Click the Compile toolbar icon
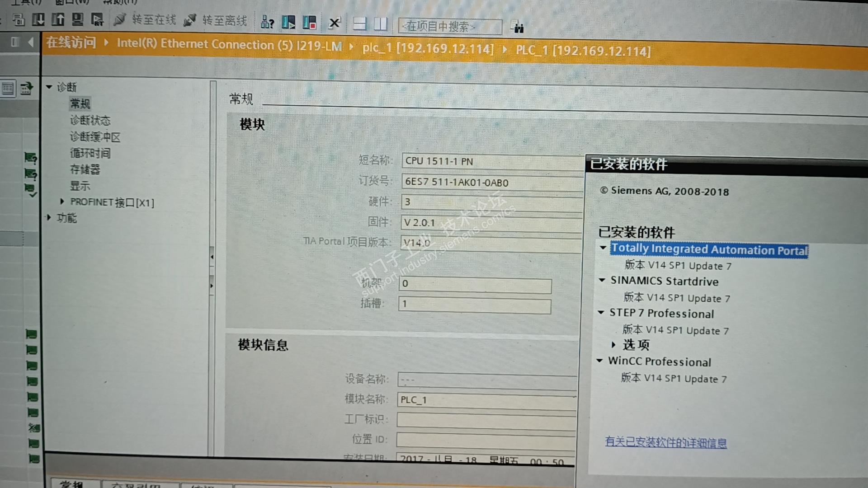This screenshot has height=488, width=868. click(19, 20)
